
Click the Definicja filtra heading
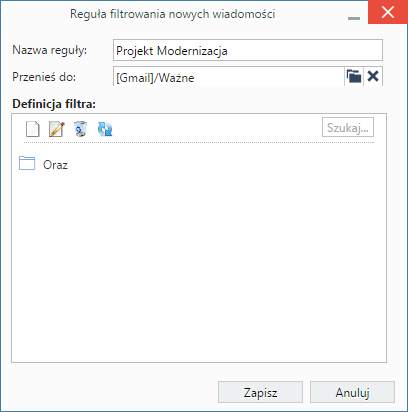pos(54,104)
